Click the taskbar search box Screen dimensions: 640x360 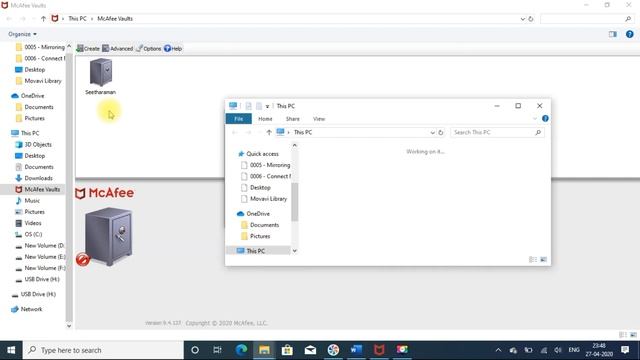coord(103,350)
